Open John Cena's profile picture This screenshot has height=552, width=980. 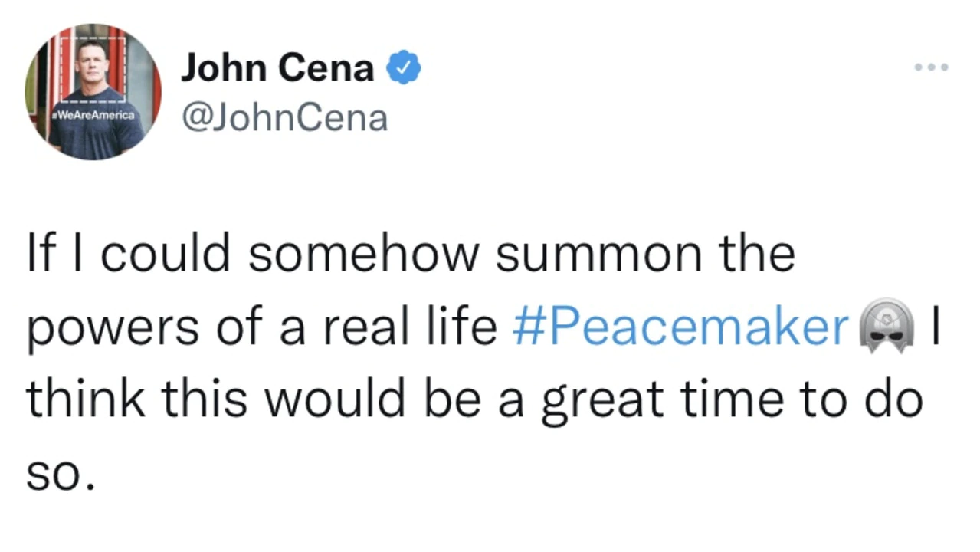click(x=93, y=92)
